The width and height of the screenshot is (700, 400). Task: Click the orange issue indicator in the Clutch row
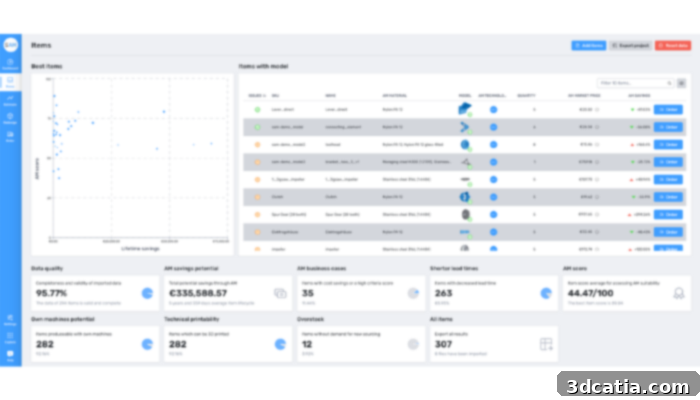pyautogui.click(x=257, y=197)
